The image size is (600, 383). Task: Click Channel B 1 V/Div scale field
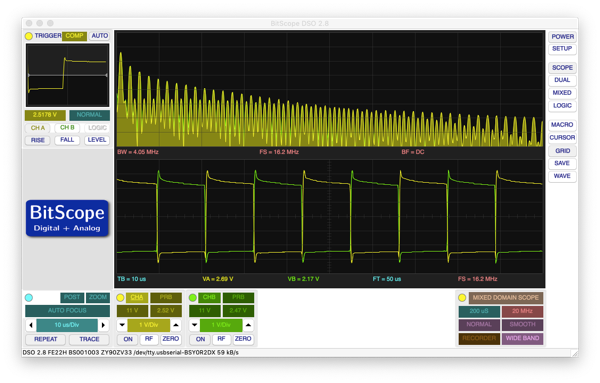[x=221, y=325]
